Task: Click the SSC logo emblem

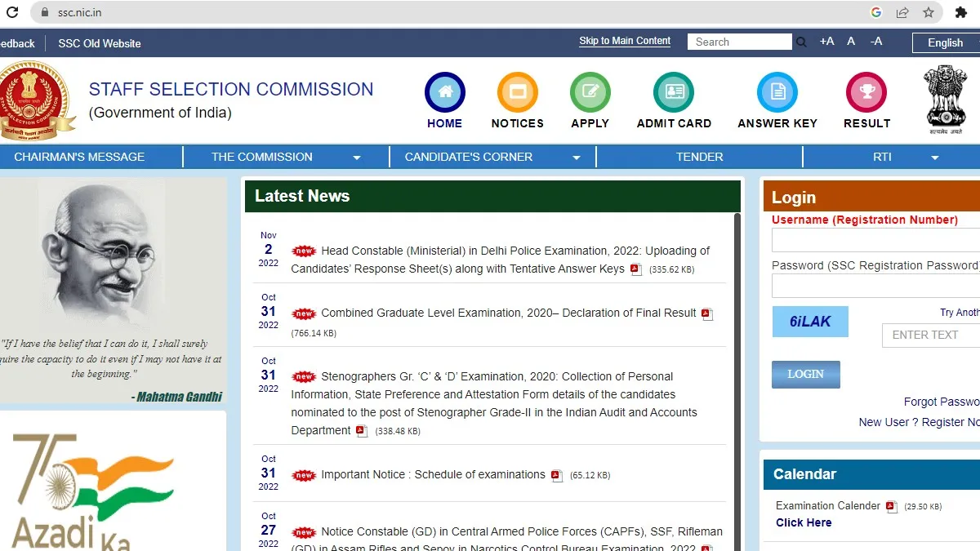Action: point(37,102)
